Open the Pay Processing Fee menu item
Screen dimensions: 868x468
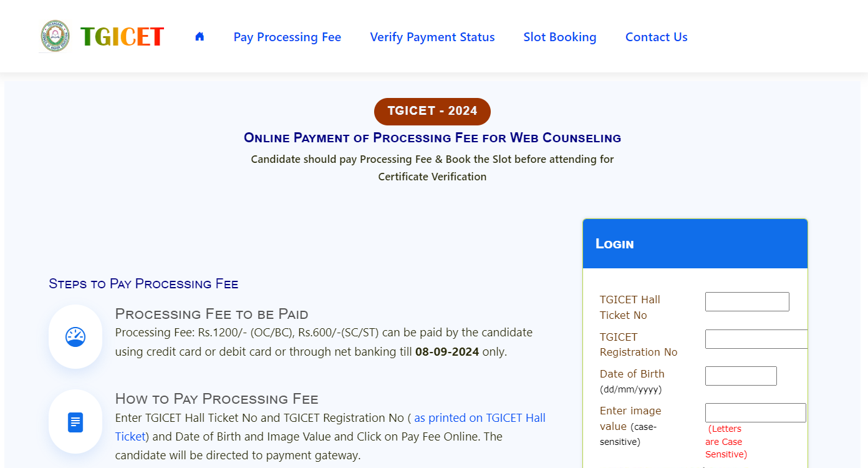(287, 37)
